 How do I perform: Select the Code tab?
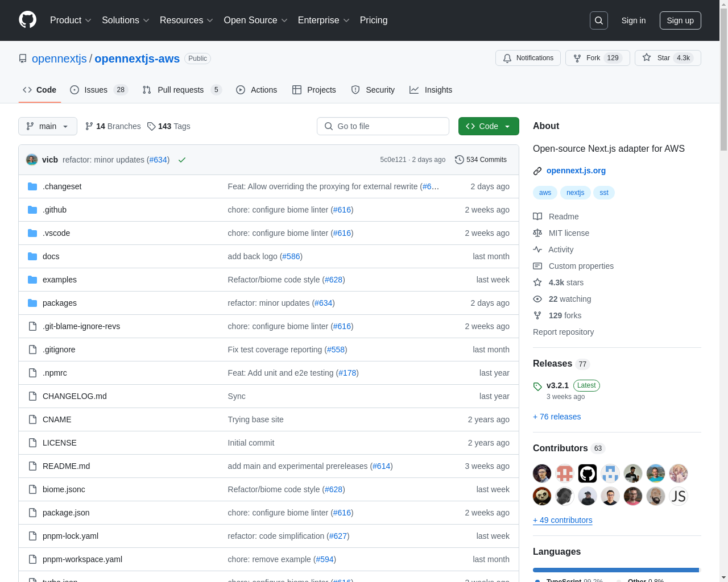[40, 90]
